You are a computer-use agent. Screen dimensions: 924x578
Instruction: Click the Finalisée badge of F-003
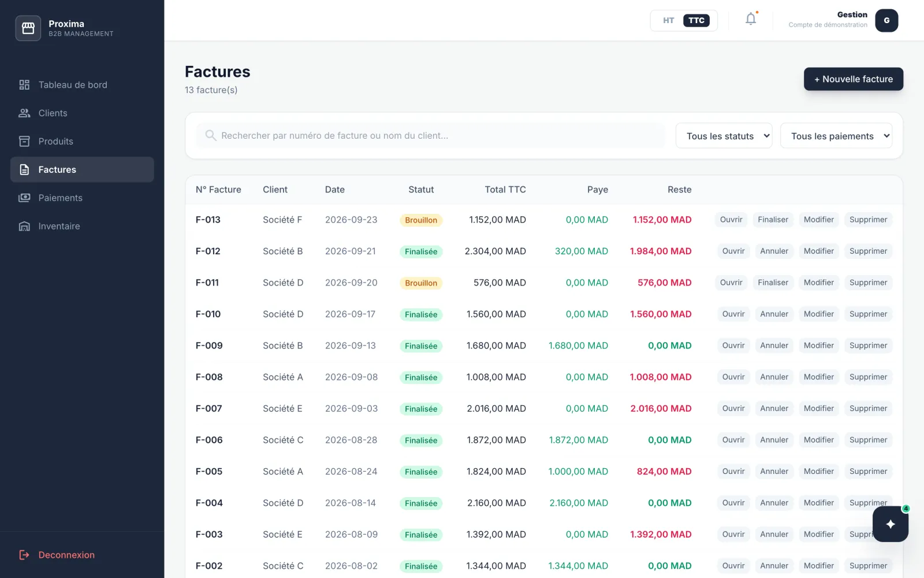point(421,535)
